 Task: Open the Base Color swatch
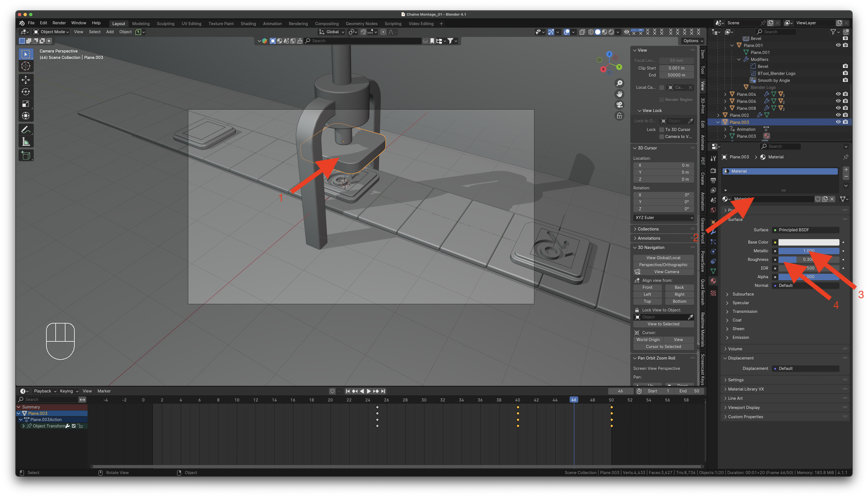pyautogui.click(x=808, y=242)
